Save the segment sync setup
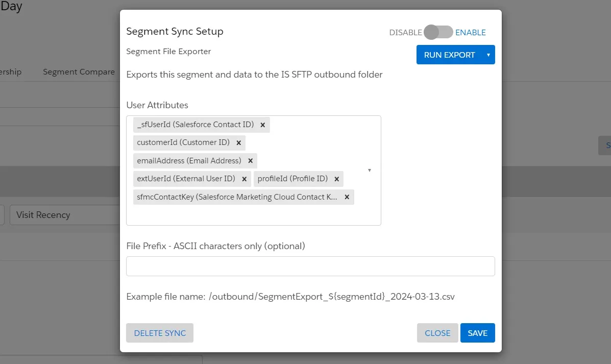This screenshot has width=611, height=364. pyautogui.click(x=477, y=333)
